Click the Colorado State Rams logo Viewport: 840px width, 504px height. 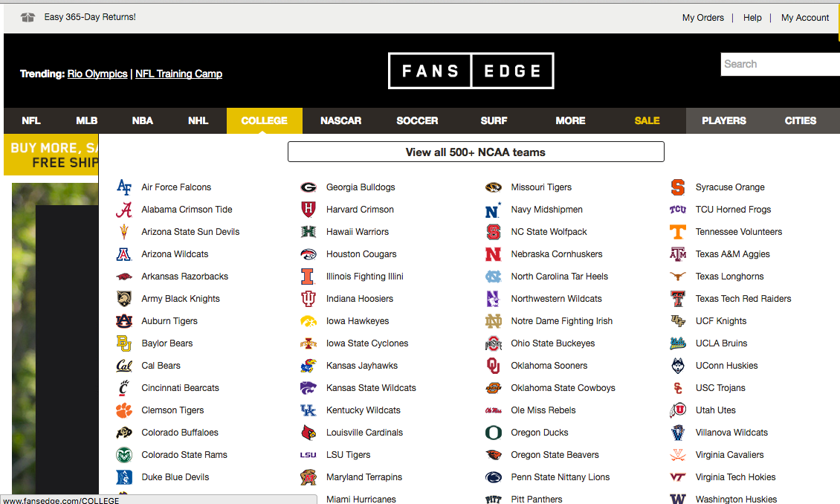point(123,455)
